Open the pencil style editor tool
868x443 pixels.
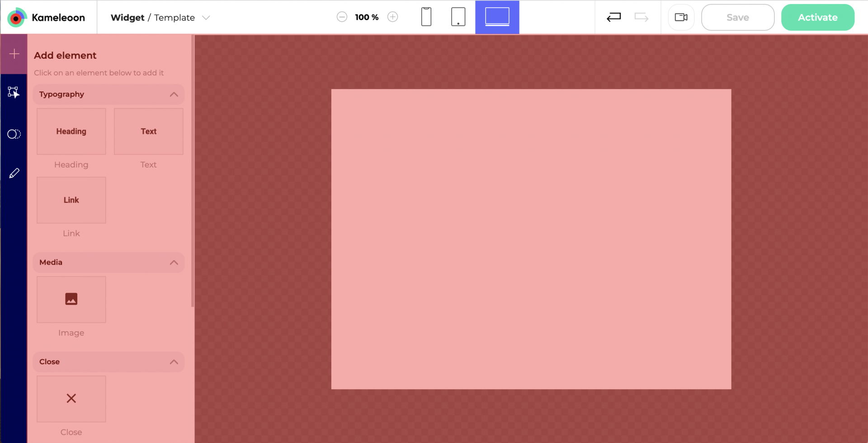pyautogui.click(x=14, y=173)
